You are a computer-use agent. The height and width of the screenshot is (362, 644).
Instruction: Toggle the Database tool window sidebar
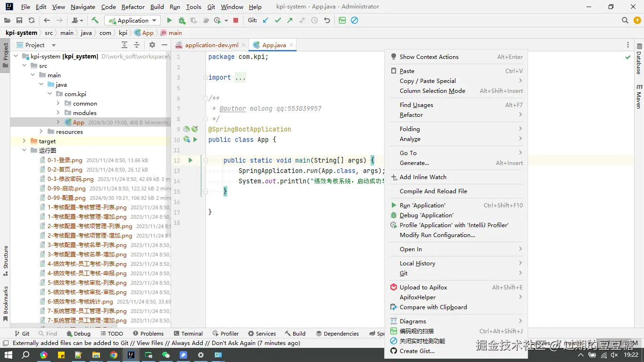pyautogui.click(x=639, y=59)
